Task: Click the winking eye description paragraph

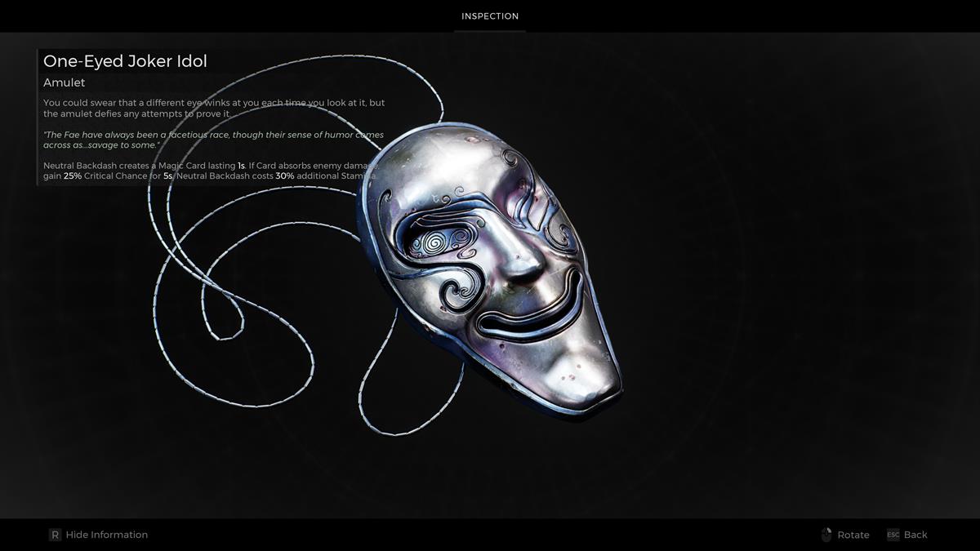Action: coord(212,108)
